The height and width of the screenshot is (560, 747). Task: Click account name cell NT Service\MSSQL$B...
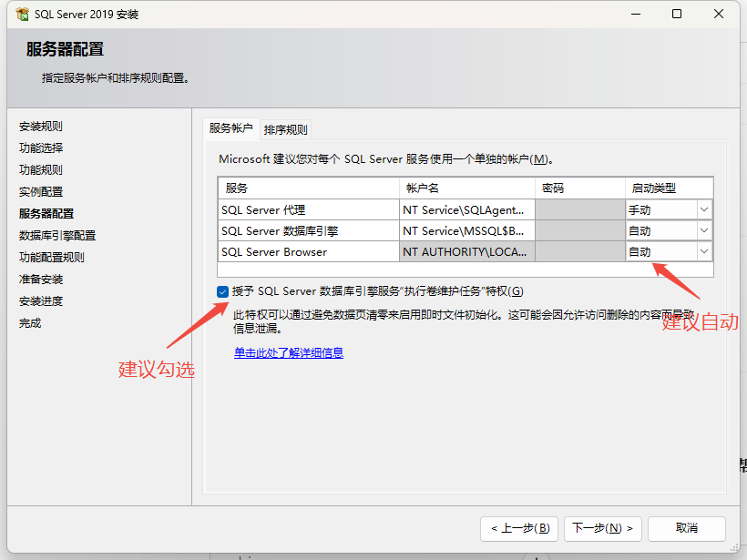click(x=466, y=231)
